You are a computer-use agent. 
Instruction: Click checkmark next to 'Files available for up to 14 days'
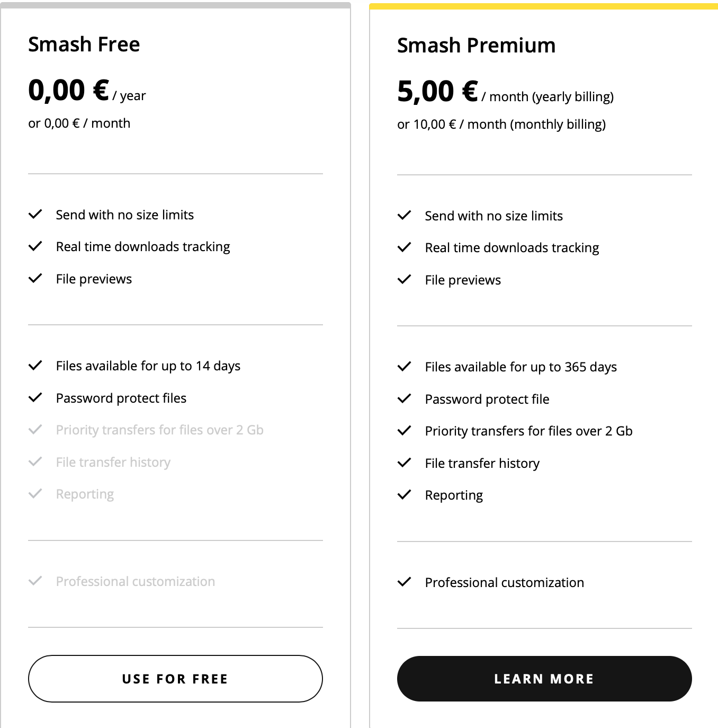pos(35,366)
